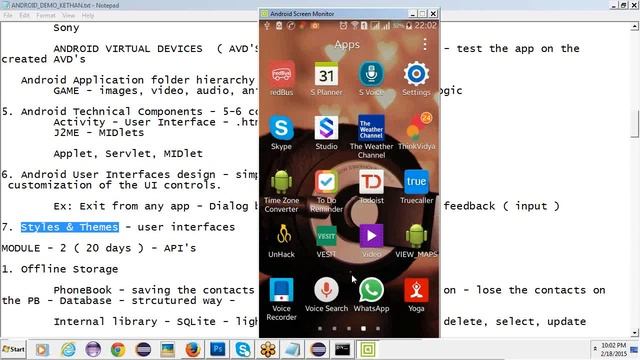Open Notepad's File menu
The height and width of the screenshot is (360, 640).
pyautogui.click(x=8, y=16)
